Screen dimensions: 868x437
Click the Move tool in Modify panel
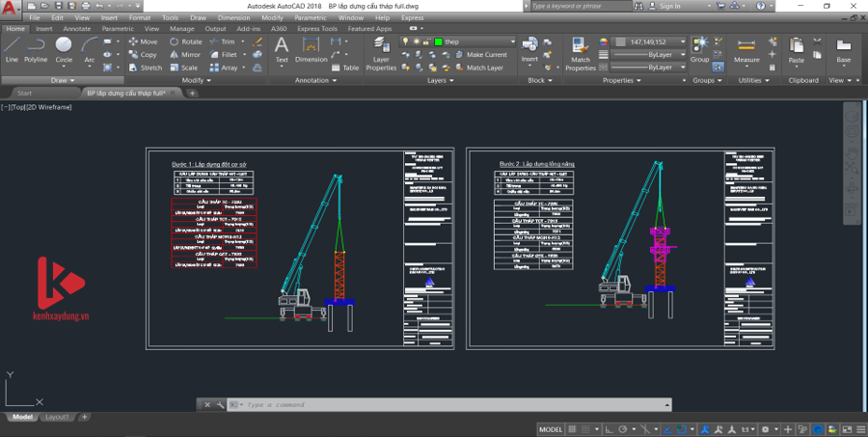point(142,42)
